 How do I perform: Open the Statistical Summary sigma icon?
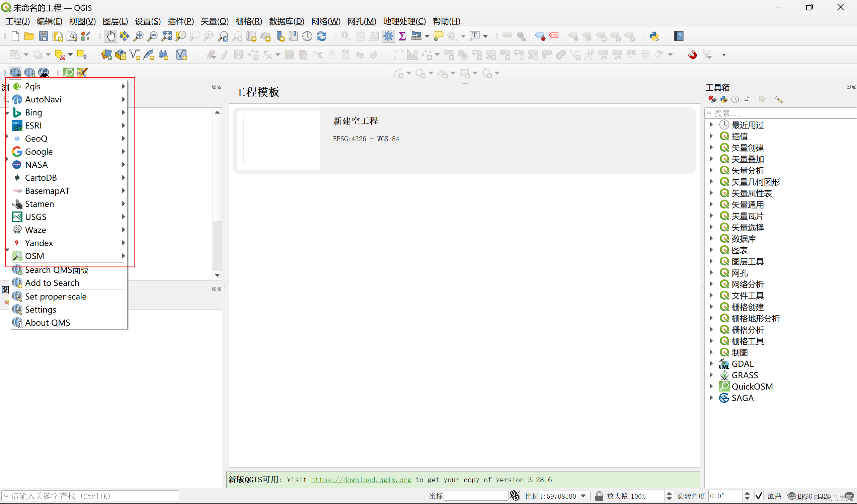402,36
